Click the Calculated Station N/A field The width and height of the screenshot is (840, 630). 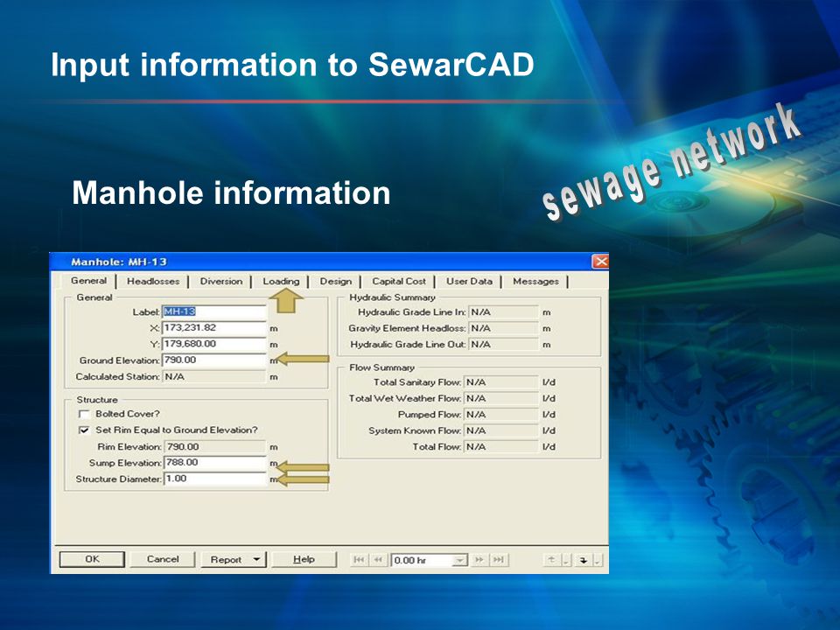point(213,376)
